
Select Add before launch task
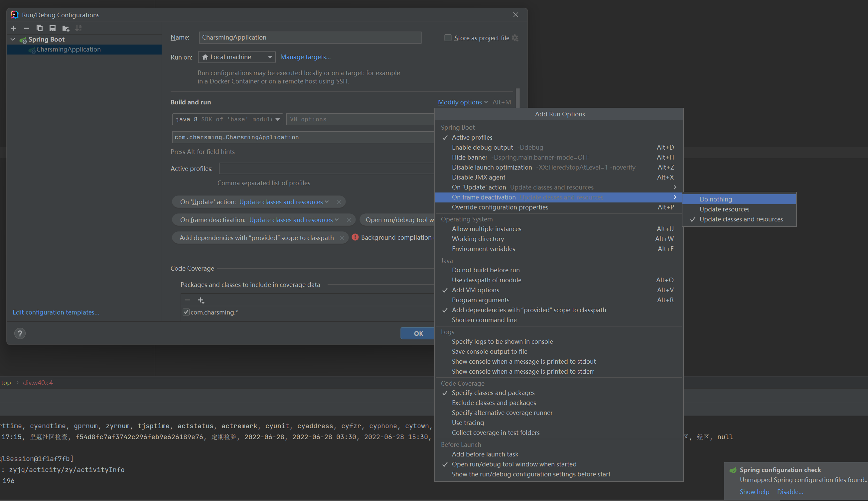click(x=558, y=454)
